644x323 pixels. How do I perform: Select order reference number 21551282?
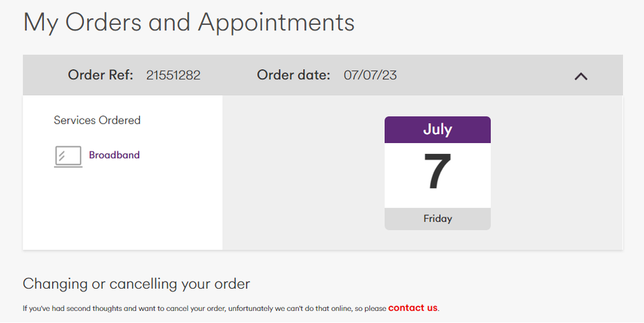tap(173, 75)
